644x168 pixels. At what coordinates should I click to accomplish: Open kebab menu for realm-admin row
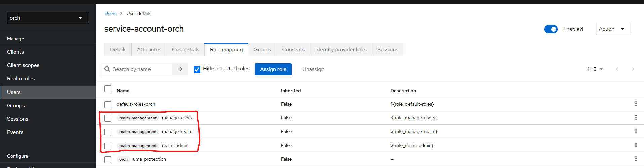tap(636, 145)
